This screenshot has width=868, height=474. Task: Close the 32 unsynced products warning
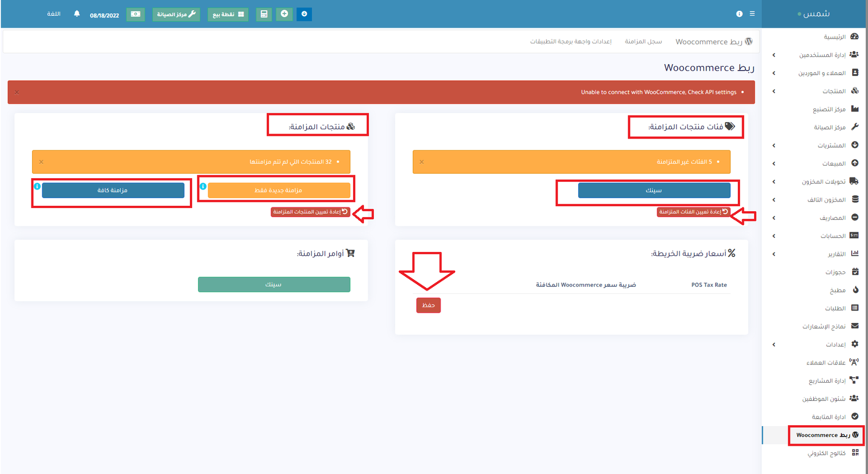tap(41, 162)
